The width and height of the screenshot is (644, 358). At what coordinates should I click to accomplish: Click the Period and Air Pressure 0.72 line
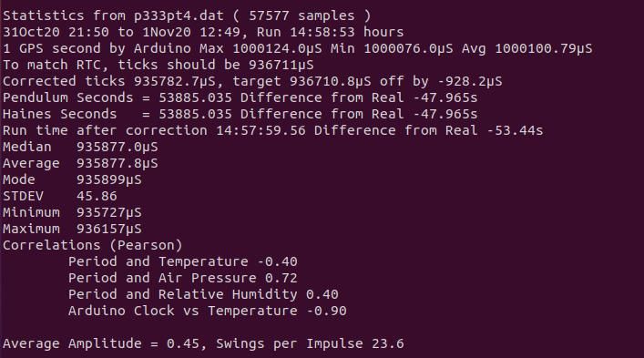(183, 278)
